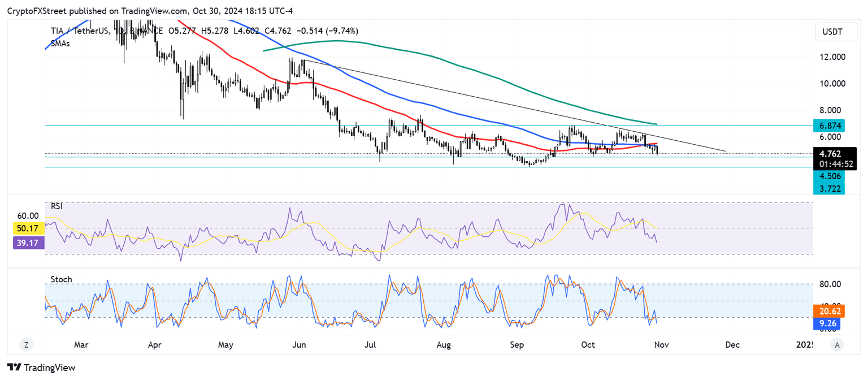Click the Z timezone button
This screenshot has height=380, width=868.
[26, 344]
